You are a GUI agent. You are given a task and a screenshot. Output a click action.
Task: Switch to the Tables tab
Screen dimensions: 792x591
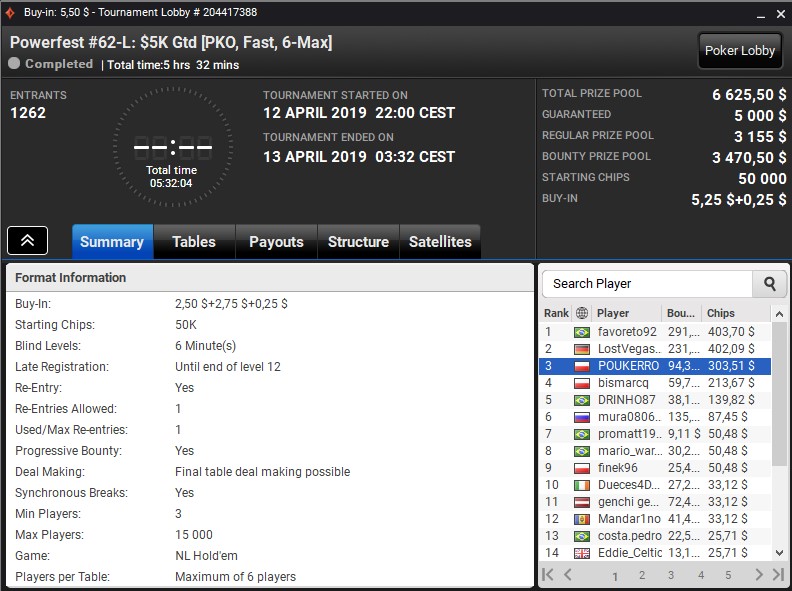tap(193, 242)
